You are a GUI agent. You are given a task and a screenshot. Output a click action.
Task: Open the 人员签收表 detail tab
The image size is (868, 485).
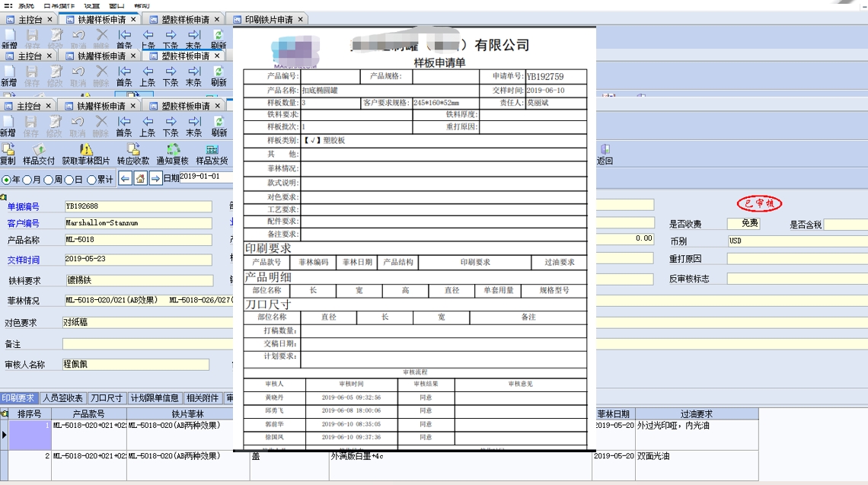click(x=62, y=398)
